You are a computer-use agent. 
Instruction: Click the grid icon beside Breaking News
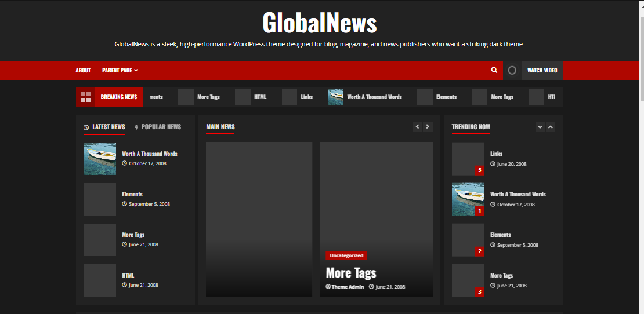click(x=85, y=97)
